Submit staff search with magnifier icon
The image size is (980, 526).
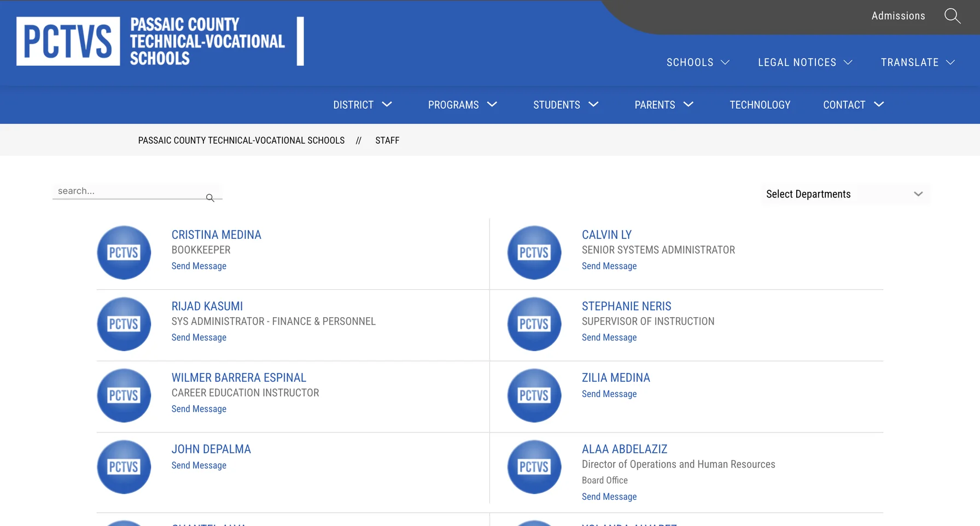210,197
